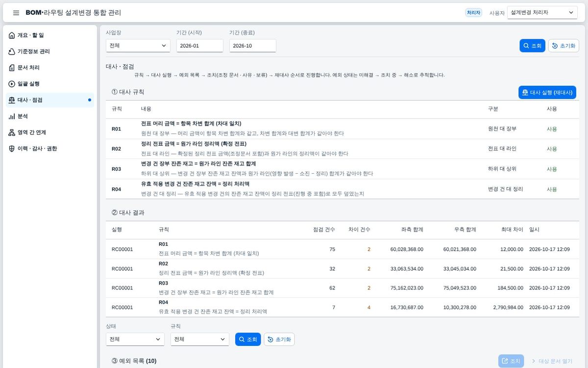Go to 기준정보 관리 section
This screenshot has height=368, width=588.
[49, 52]
